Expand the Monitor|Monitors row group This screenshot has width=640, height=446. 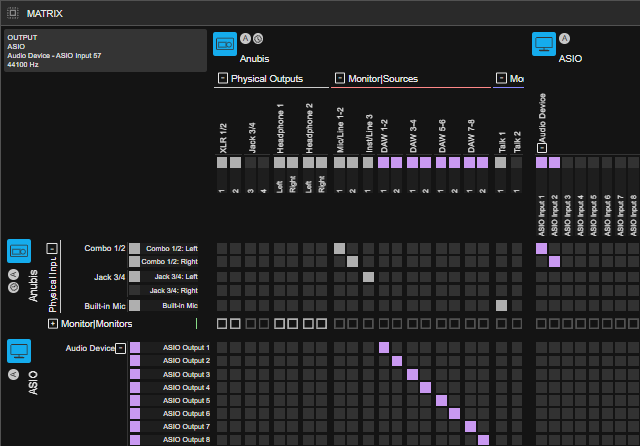click(53, 324)
